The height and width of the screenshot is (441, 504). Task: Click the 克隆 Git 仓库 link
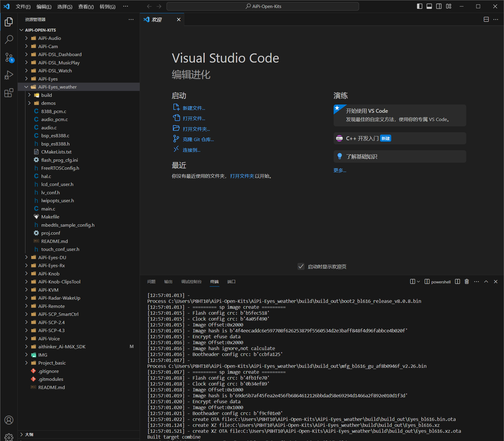coord(198,139)
